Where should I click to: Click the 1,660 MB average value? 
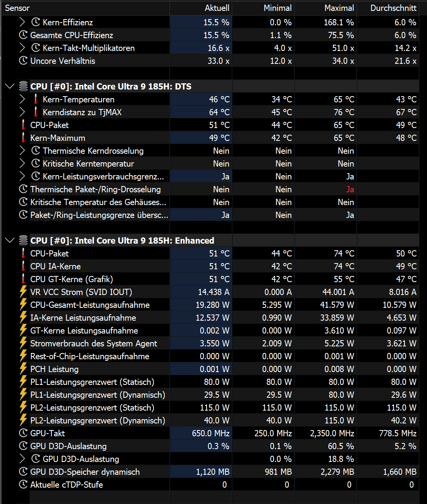pos(400,472)
